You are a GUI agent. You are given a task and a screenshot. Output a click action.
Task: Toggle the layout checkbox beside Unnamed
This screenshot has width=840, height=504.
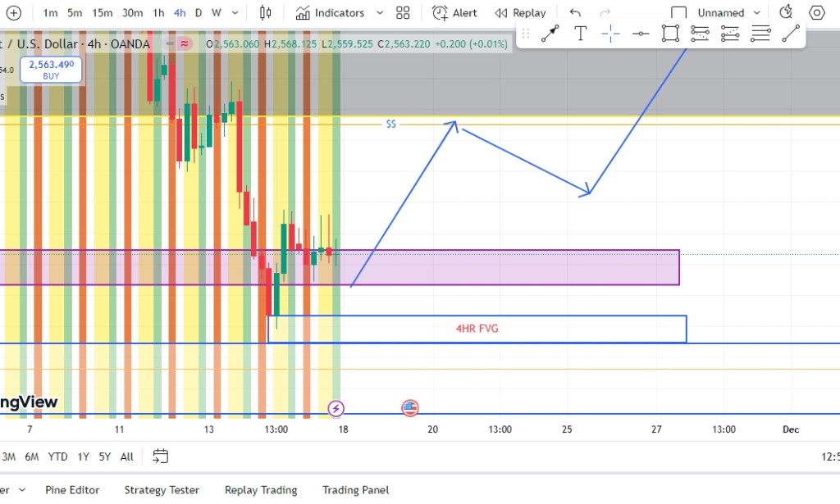678,13
